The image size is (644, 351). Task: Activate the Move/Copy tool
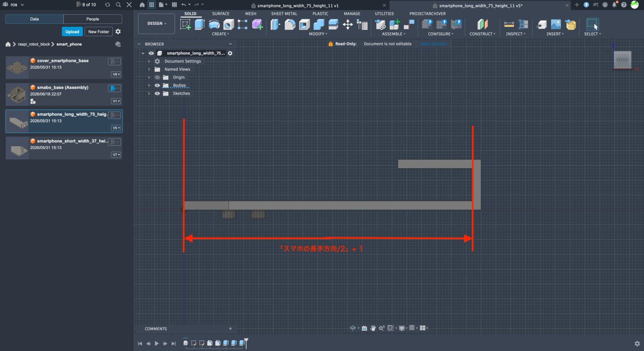pyautogui.click(x=348, y=24)
